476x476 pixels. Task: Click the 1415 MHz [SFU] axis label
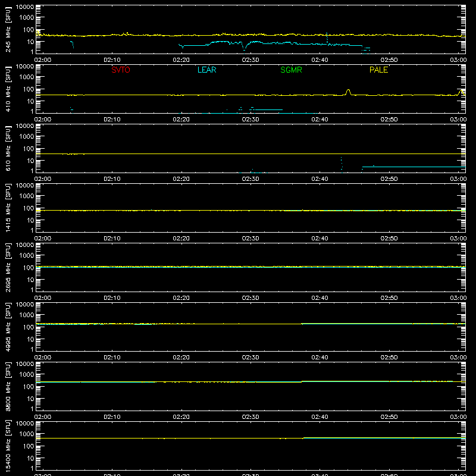pos(8,208)
